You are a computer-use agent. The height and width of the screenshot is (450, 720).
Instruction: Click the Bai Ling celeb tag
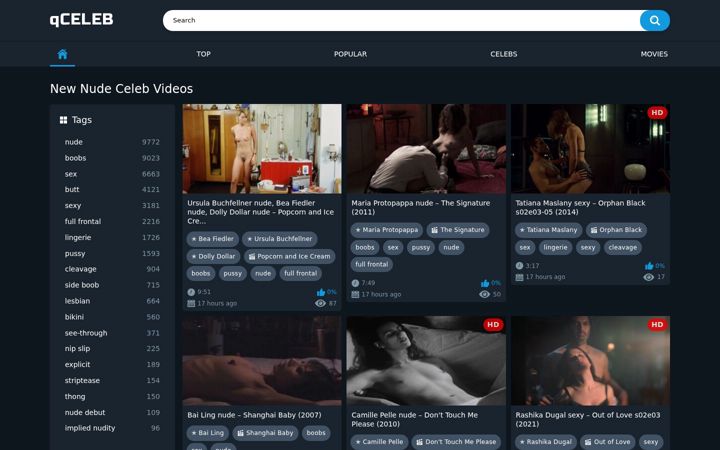pos(208,433)
